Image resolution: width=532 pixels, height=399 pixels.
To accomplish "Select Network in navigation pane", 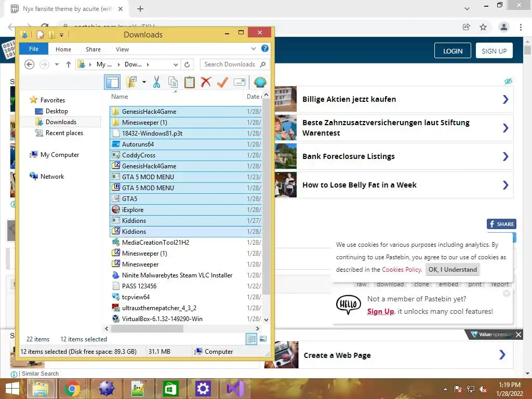I will (52, 177).
